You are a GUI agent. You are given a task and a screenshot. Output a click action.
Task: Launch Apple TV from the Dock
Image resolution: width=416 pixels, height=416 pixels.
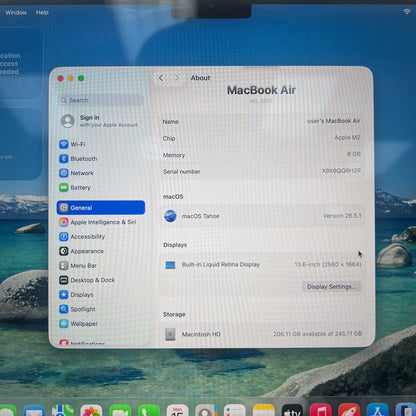point(292,411)
